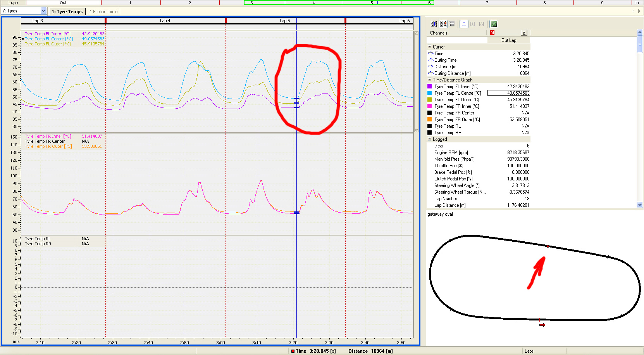Click the greyed-out triangle toolbar icon
The height and width of the screenshot is (355, 644).
(x=481, y=24)
